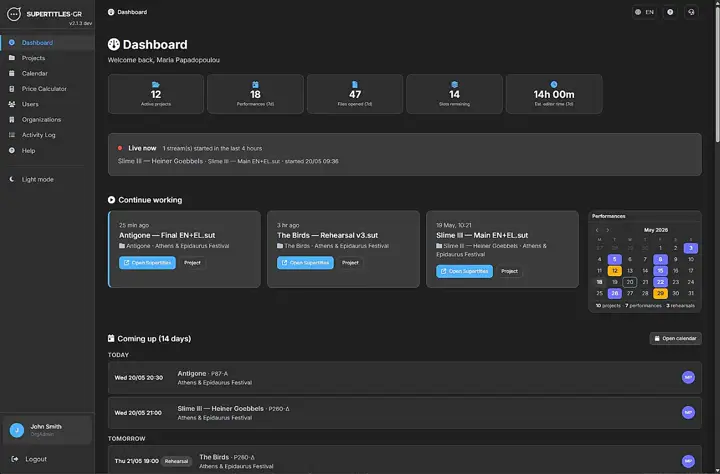Click the Open calendar button
Screen dimensions: 720x474
coord(675,339)
